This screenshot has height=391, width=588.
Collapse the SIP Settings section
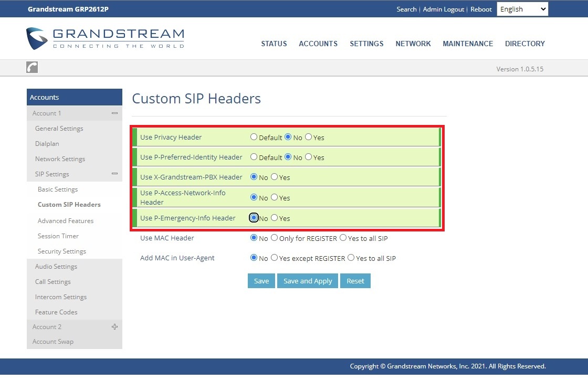114,174
